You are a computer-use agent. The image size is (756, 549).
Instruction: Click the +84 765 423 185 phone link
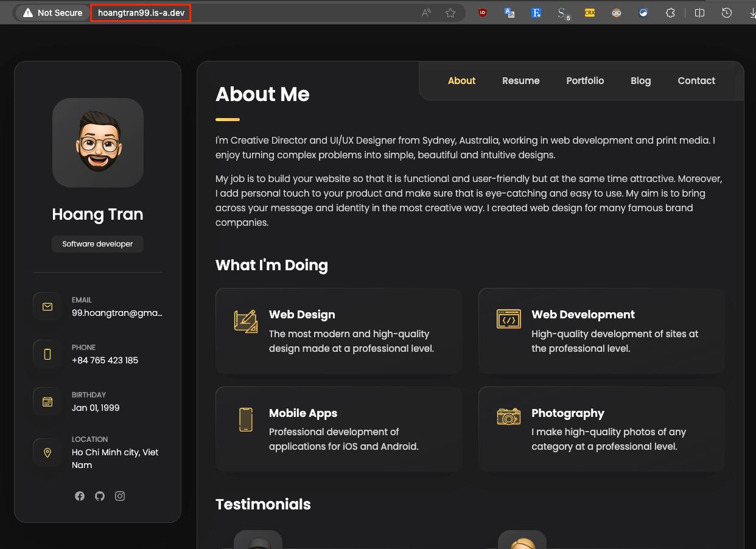[105, 360]
